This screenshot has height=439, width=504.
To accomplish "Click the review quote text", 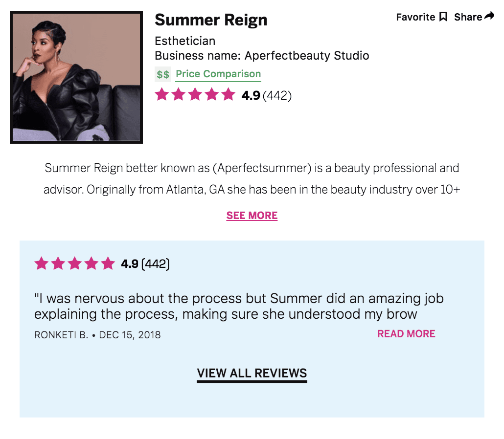I will (239, 306).
